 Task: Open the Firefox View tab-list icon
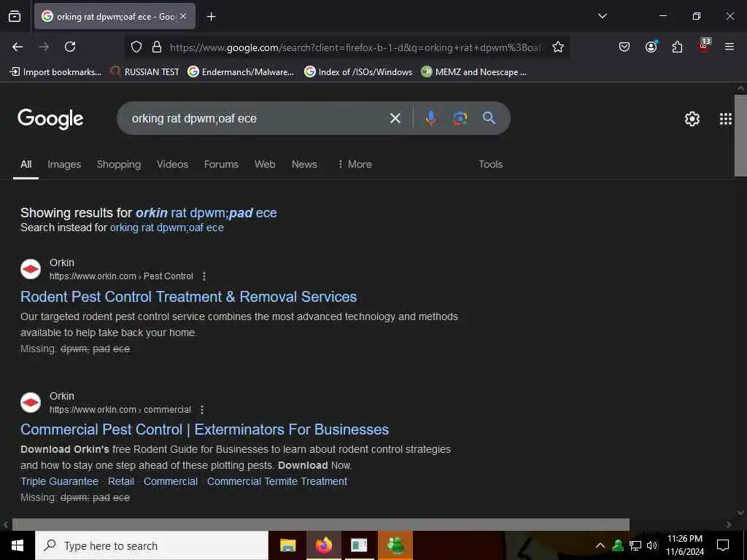(x=15, y=17)
